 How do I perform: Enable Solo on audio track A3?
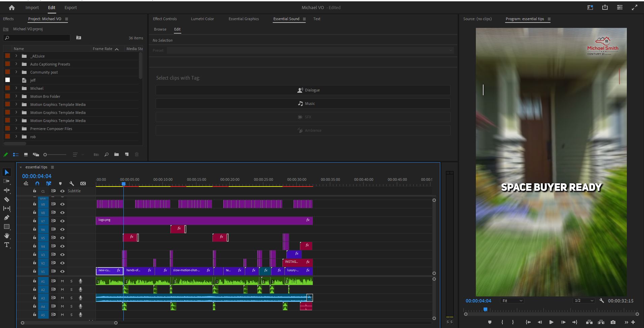point(71,298)
